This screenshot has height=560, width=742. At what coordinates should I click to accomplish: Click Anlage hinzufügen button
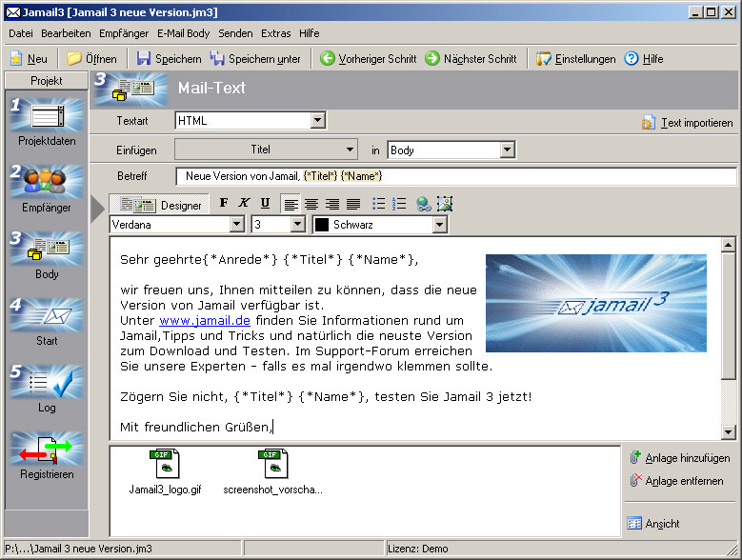point(679,458)
